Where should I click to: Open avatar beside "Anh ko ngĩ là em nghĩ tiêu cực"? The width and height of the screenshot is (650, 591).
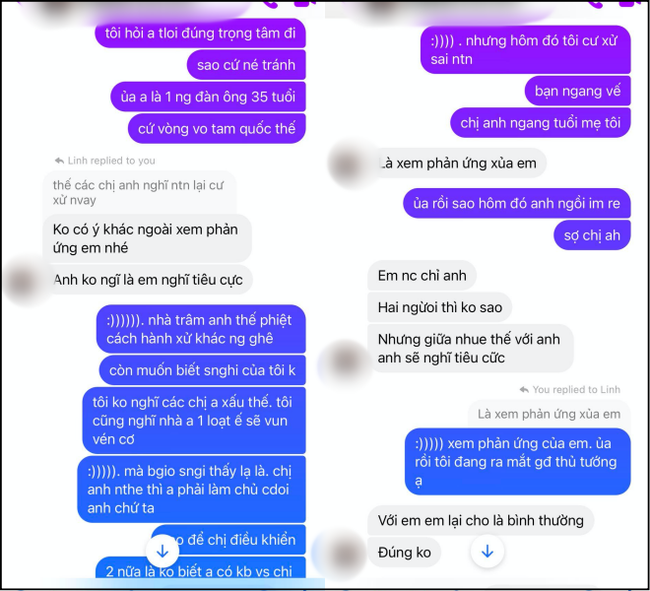point(24,281)
